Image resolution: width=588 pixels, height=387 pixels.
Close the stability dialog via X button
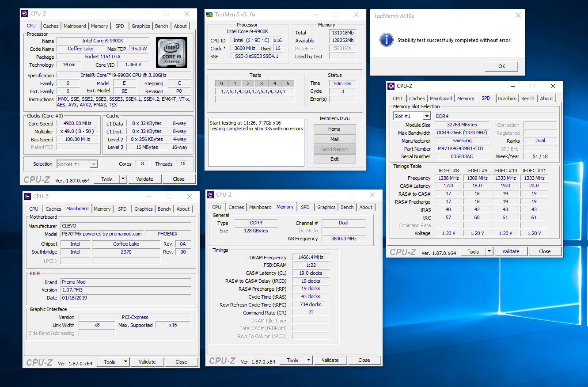click(518, 15)
